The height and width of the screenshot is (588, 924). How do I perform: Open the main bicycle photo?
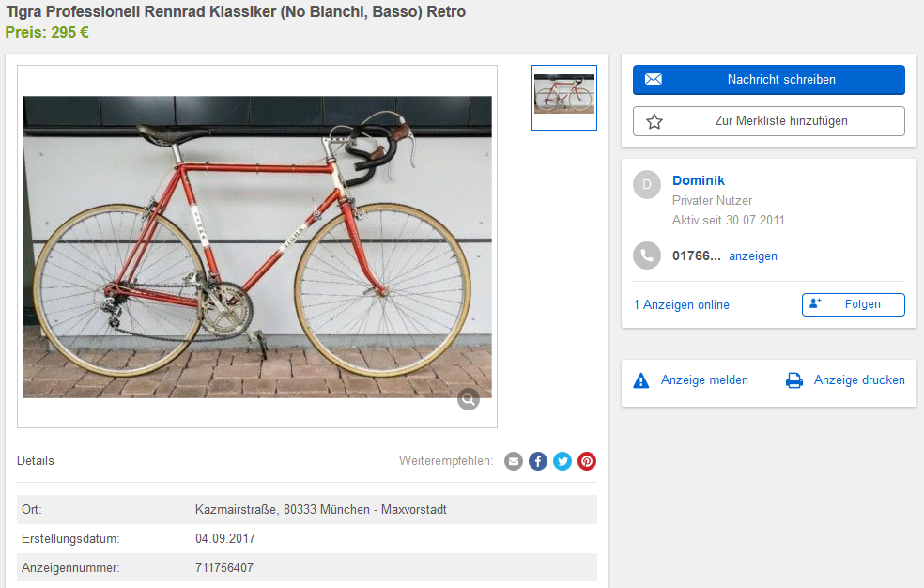click(x=257, y=246)
